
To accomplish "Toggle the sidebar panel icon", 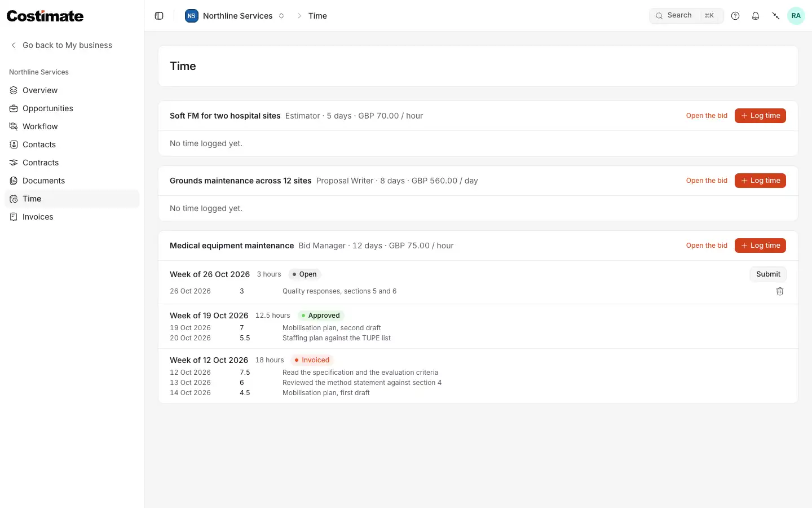I will coord(159,16).
